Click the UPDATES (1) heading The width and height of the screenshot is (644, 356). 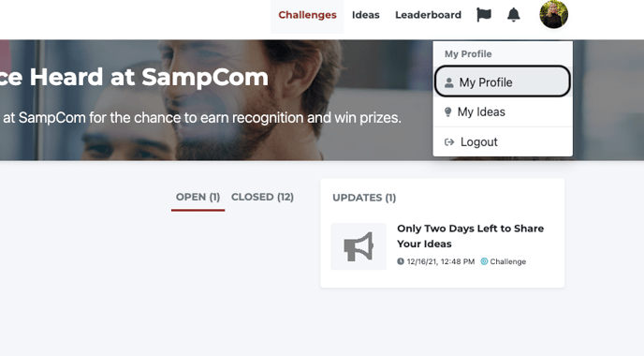[x=364, y=198]
